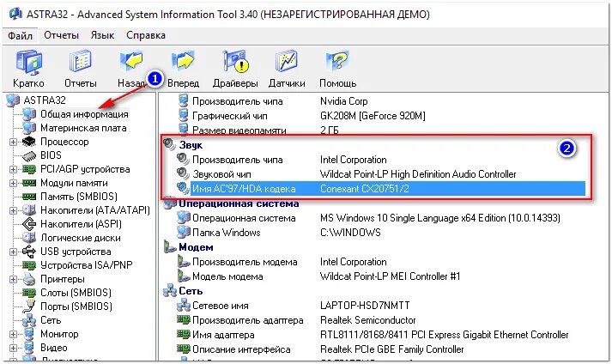This screenshot has width=612, height=364.
Task: Open the Кратко summary toolbar icon
Action: coord(29,62)
